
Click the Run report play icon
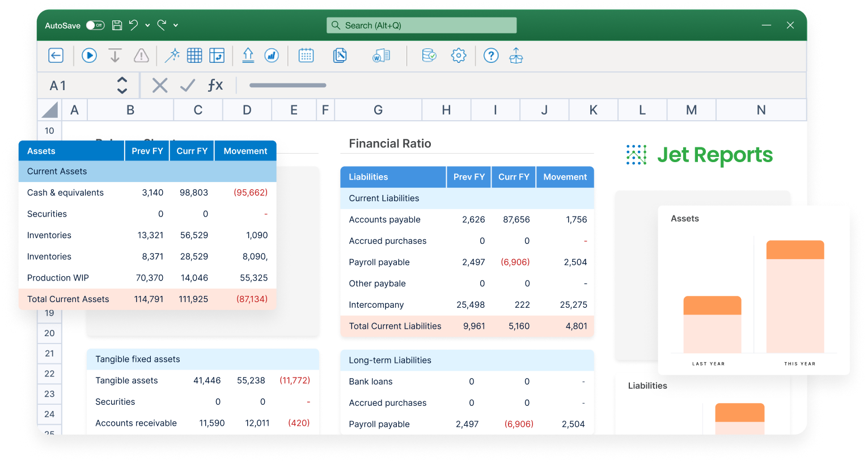(x=89, y=56)
